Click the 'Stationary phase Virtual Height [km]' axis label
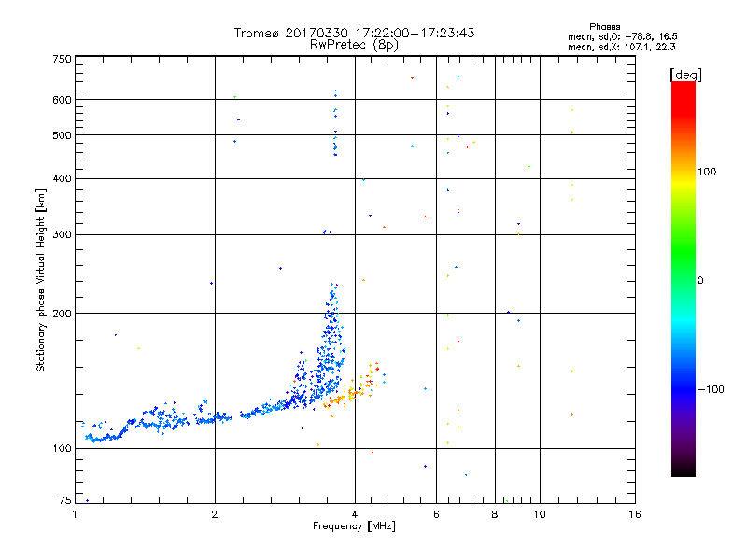The image size is (747, 560). [x=40, y=280]
